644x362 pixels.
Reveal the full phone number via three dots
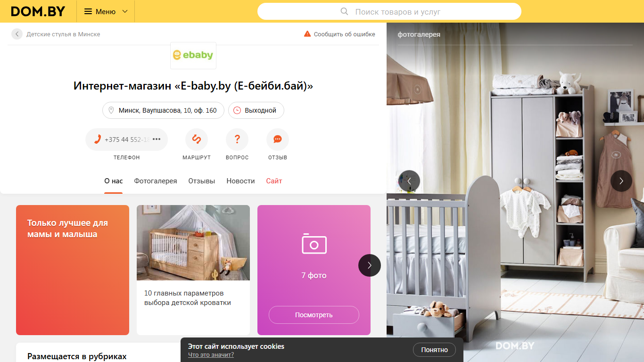coord(157,139)
